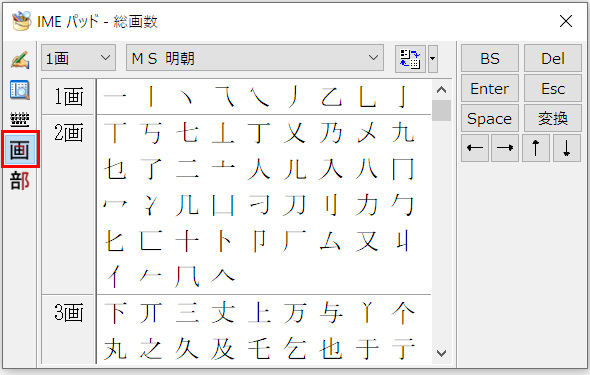The image size is (590, 375).
Task: Insert the character 了
Action: [151, 169]
